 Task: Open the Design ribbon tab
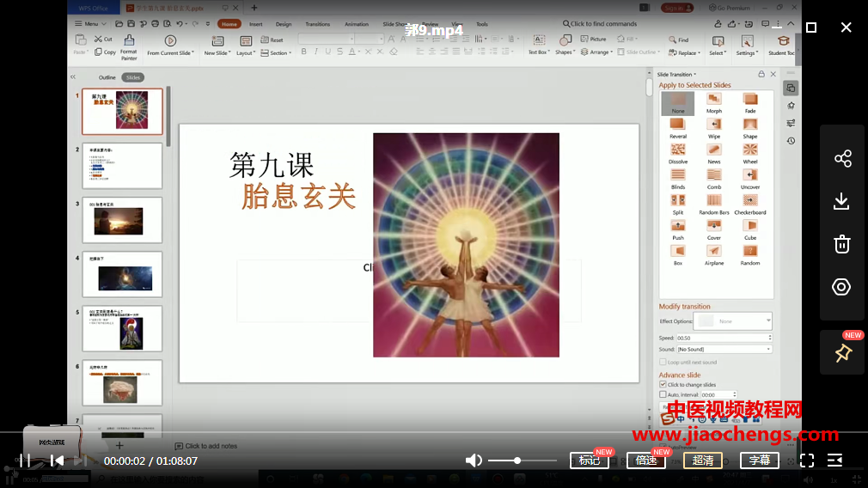[284, 24]
